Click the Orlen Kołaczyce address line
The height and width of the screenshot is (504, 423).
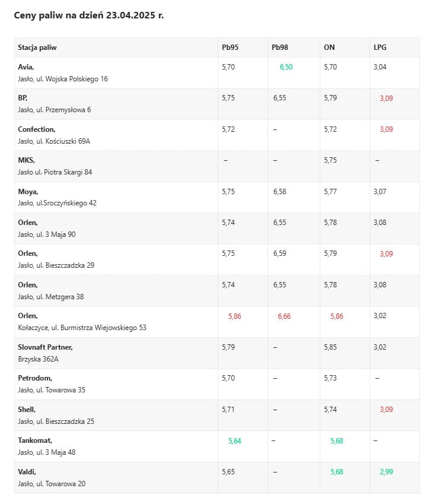[82, 328]
